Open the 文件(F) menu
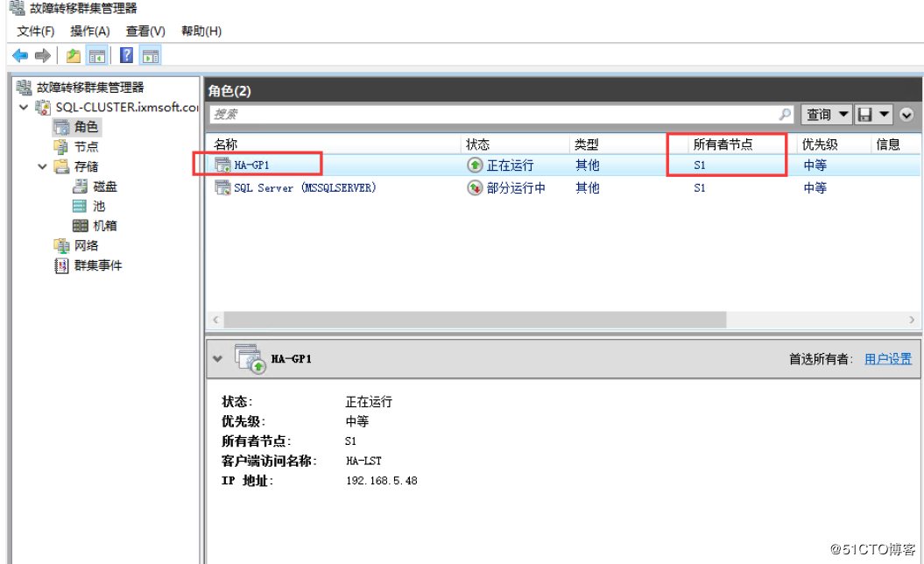 (35, 32)
